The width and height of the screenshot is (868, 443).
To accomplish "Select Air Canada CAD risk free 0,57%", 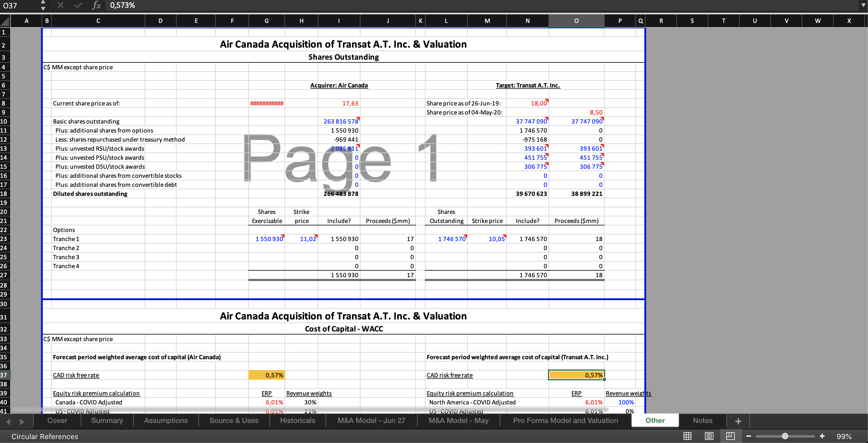I will [266, 375].
